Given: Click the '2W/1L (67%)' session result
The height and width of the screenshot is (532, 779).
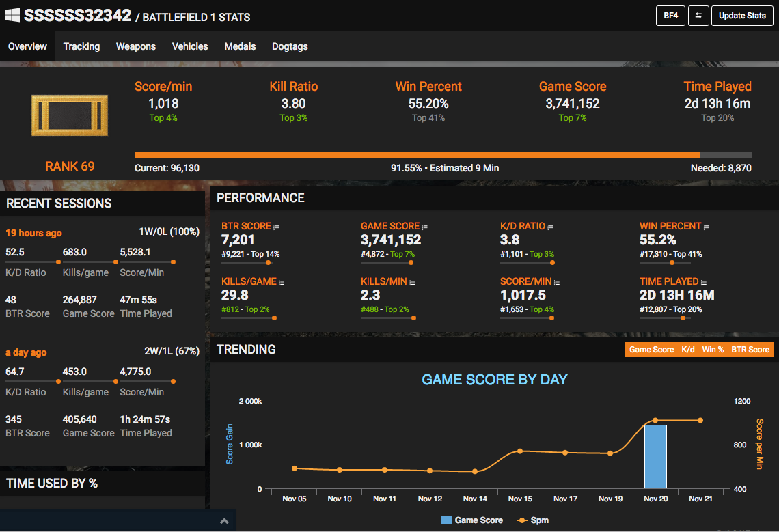Looking at the screenshot, I should (x=172, y=351).
